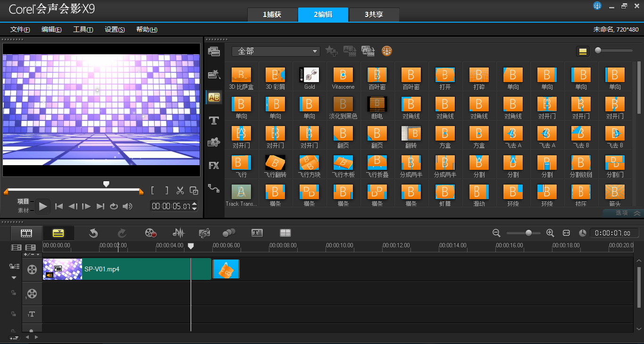Image resolution: width=644 pixels, height=344 pixels.
Task: Open system volume speaker control
Action: point(127,206)
